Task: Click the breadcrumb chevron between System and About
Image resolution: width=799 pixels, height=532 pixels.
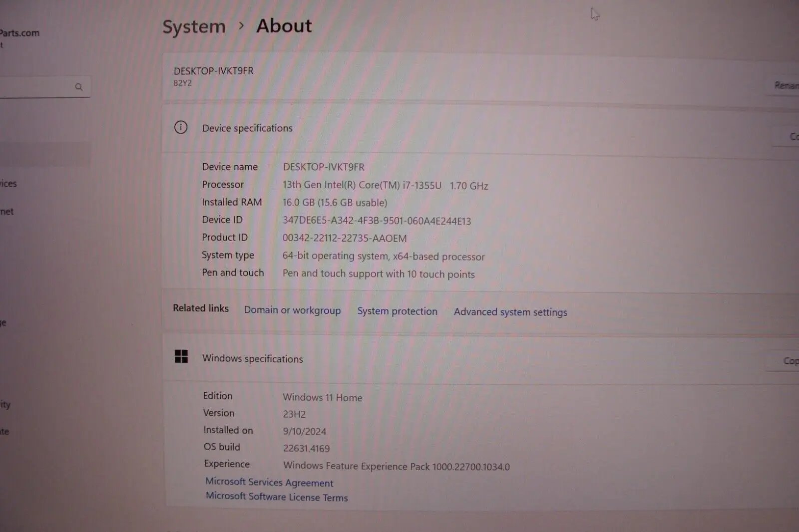Action: coord(241,25)
